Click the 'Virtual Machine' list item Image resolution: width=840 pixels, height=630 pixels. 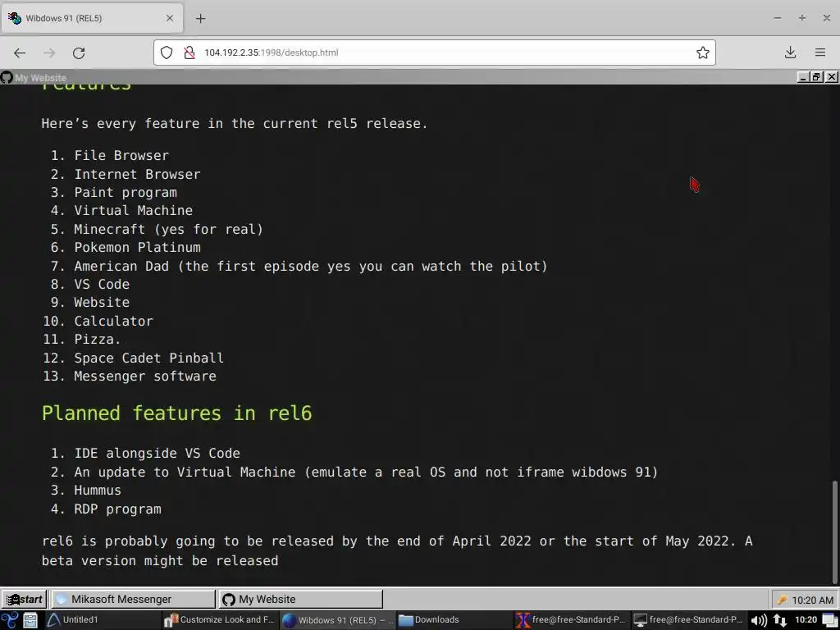pyautogui.click(x=134, y=211)
